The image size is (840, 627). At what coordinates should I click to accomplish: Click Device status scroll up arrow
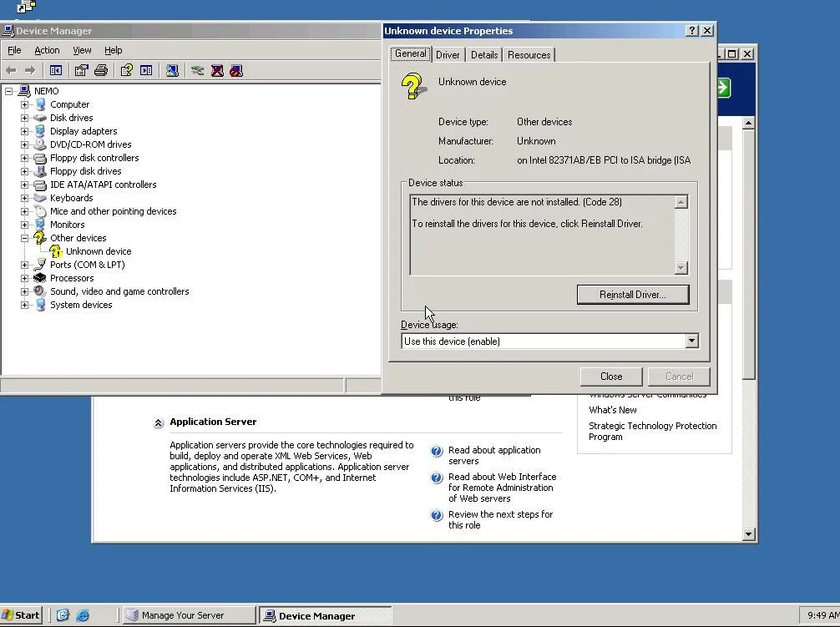click(681, 202)
